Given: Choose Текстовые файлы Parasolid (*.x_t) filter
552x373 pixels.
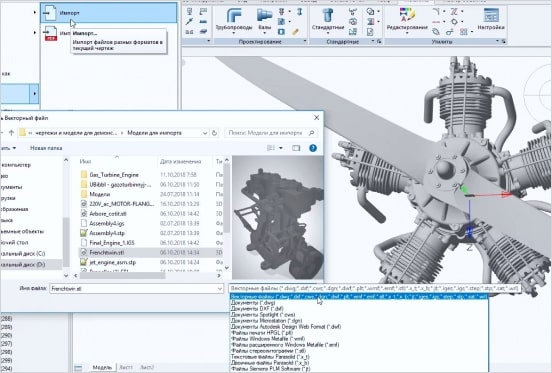Looking at the screenshot, I should (270, 357).
